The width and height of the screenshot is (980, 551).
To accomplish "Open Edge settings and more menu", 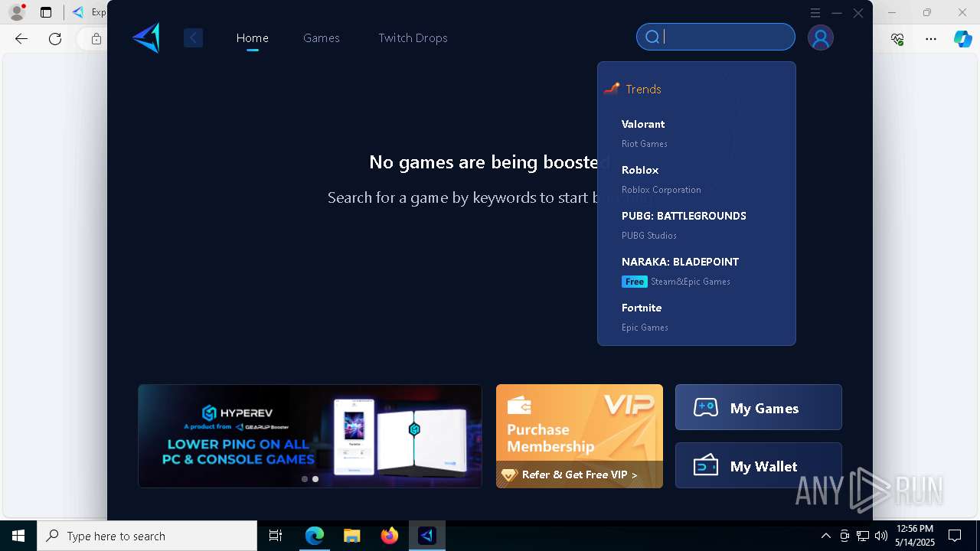I will point(931,39).
